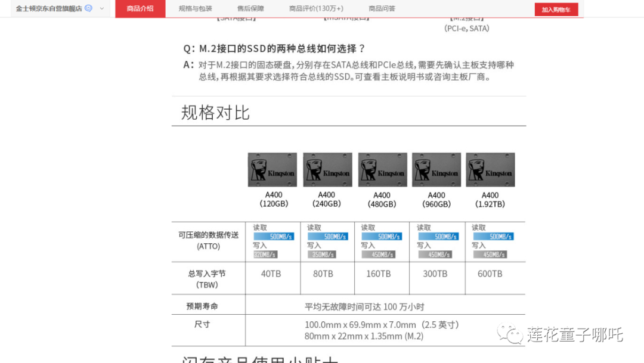Click the 尺寸 row header
Viewport: 644px width, 363px height.
tap(202, 324)
